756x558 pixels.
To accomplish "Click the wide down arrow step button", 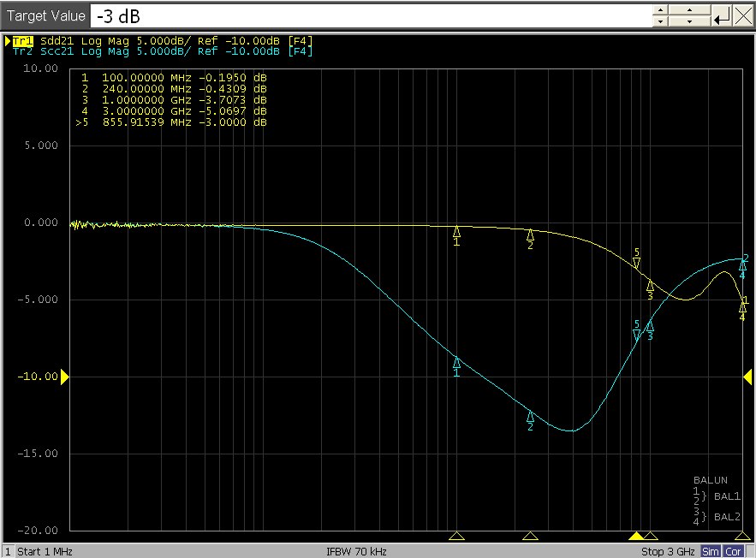I will (x=690, y=21).
